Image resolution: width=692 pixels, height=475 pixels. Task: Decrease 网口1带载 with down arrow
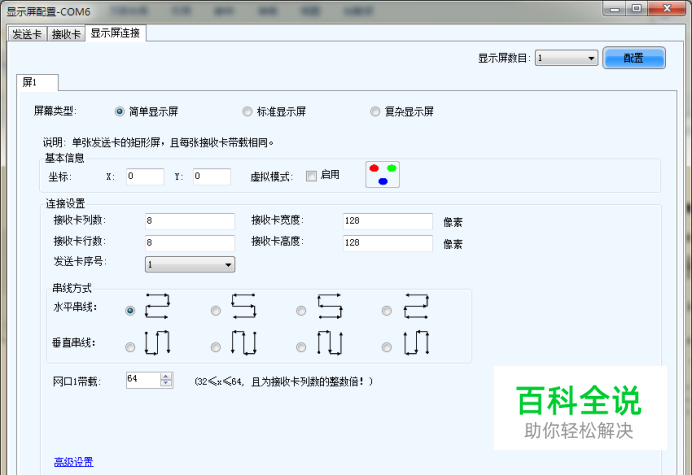(x=166, y=384)
